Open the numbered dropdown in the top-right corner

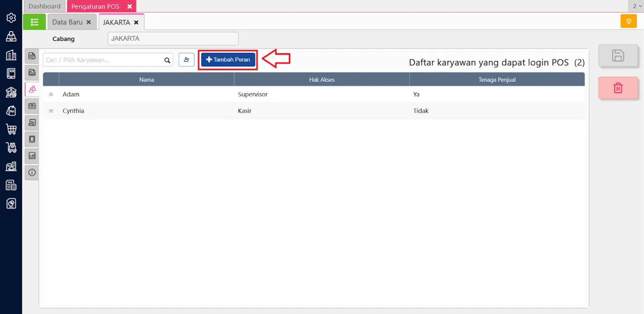636,6
